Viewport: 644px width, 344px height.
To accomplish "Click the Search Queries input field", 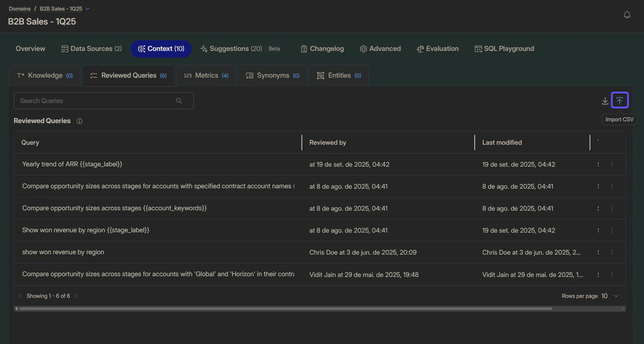I will [103, 101].
